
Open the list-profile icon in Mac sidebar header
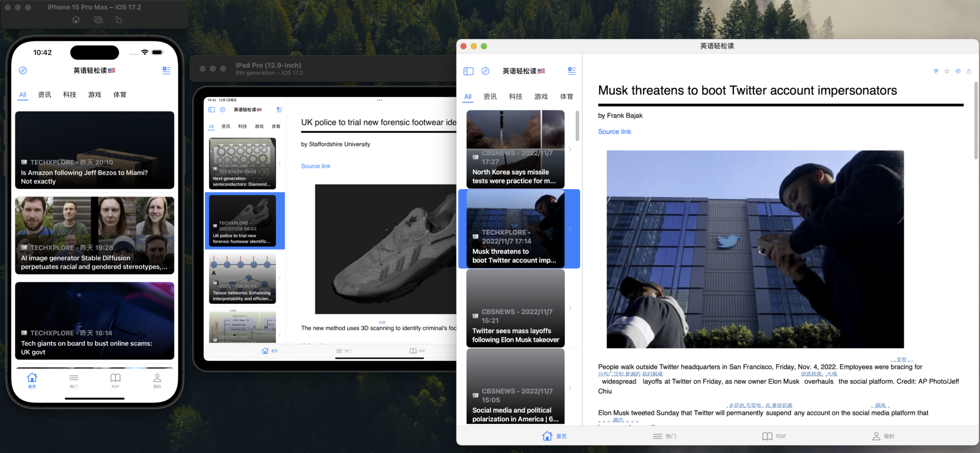pos(571,71)
